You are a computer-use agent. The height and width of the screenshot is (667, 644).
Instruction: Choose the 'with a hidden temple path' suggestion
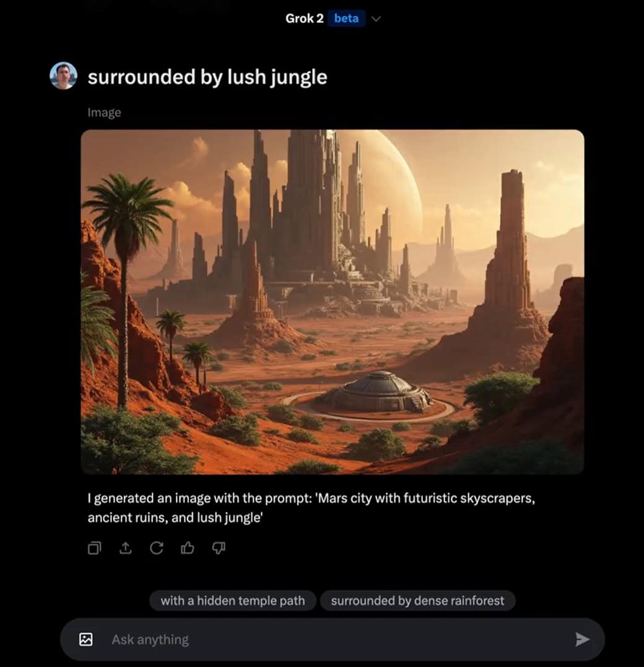(x=233, y=601)
